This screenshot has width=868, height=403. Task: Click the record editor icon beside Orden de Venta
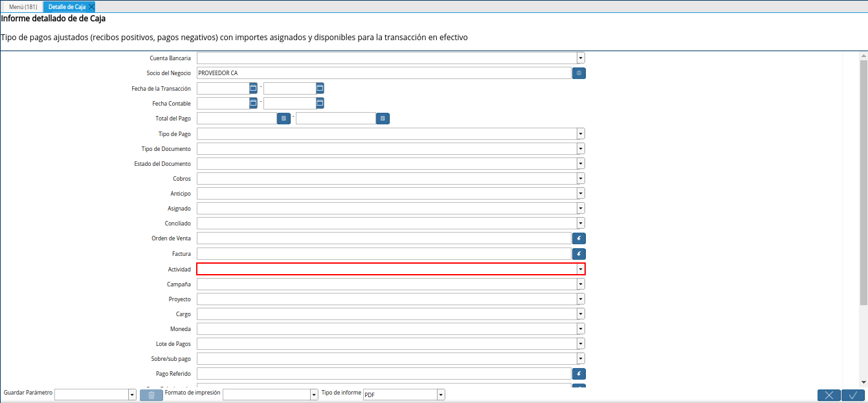pos(578,238)
